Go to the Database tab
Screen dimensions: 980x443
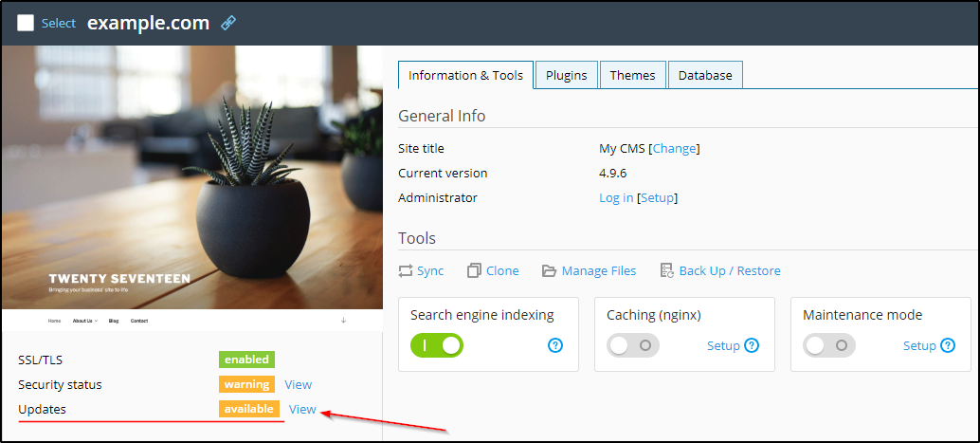click(x=704, y=75)
